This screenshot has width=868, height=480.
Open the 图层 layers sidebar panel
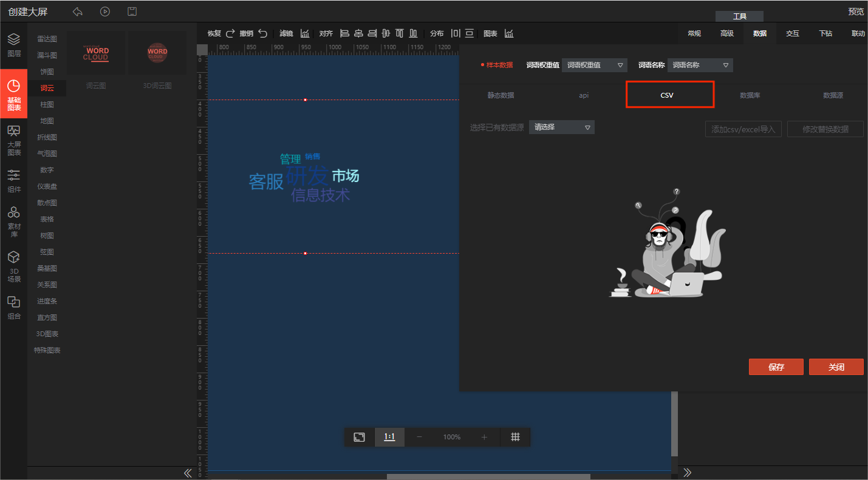click(x=13, y=45)
